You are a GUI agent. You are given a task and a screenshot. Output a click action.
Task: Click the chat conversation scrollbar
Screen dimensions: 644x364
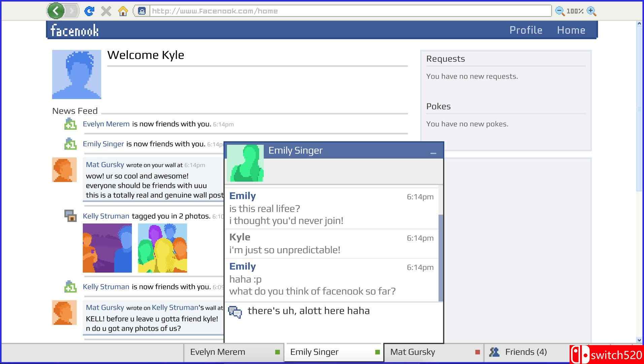click(x=441, y=258)
